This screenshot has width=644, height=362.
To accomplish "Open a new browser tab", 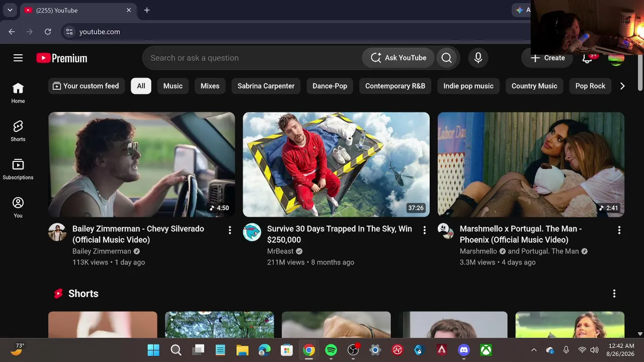I will 147,10.
